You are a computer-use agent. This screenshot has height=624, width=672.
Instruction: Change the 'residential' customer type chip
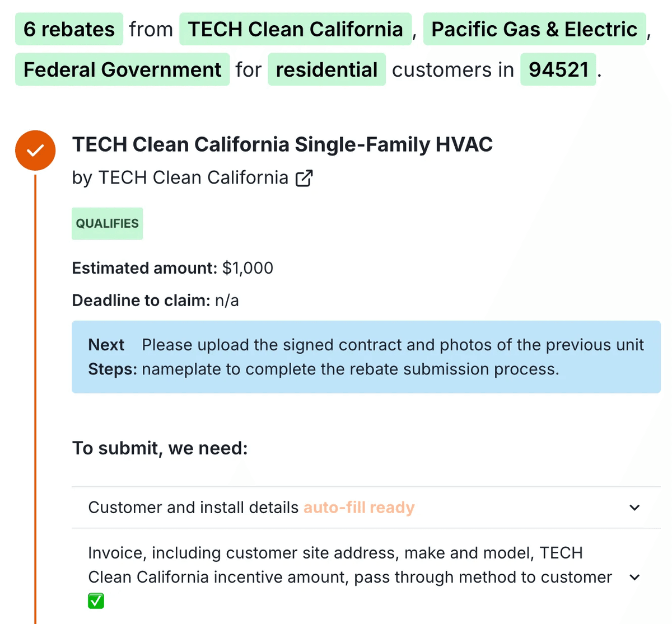click(326, 70)
